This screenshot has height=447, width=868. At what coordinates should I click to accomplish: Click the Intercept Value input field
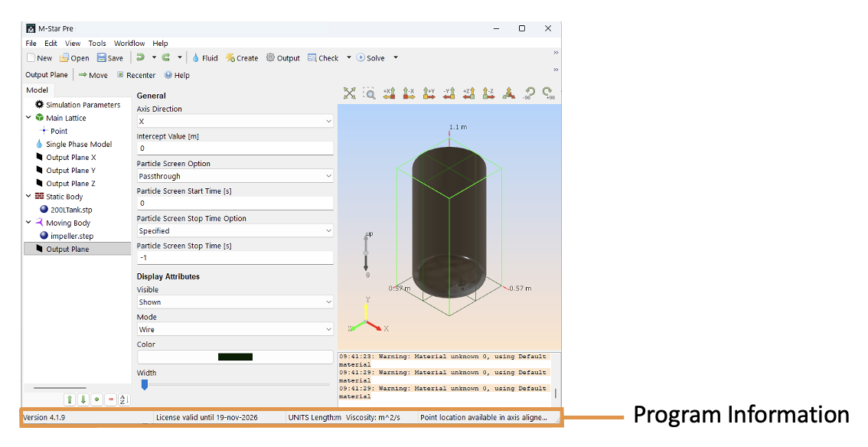[x=234, y=148]
